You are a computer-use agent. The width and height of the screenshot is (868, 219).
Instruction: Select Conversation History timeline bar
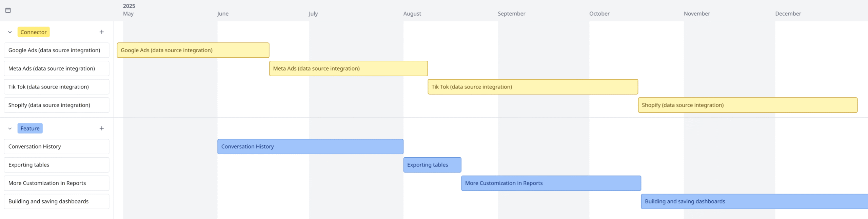point(310,146)
